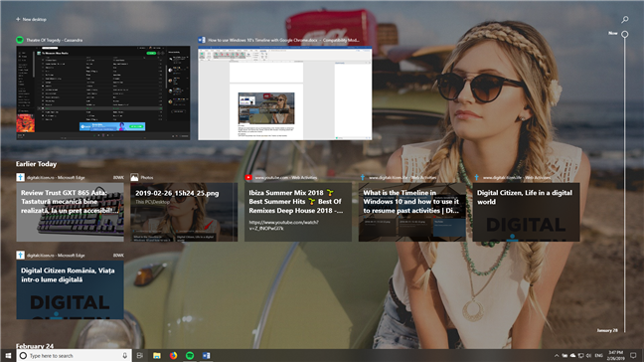Switch to the Word document window thumbnail
Image resolution: width=644 pixels, height=362 pixels.
coord(285,93)
